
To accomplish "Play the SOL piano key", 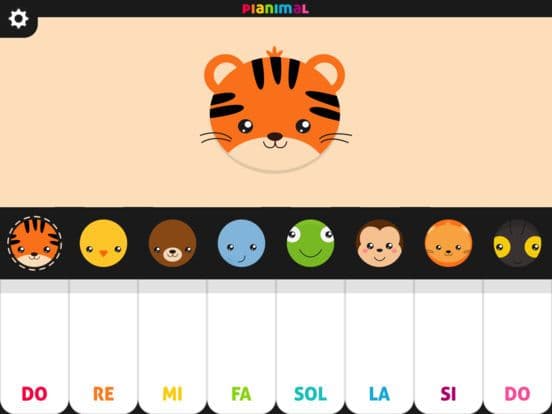I will tap(310, 347).
